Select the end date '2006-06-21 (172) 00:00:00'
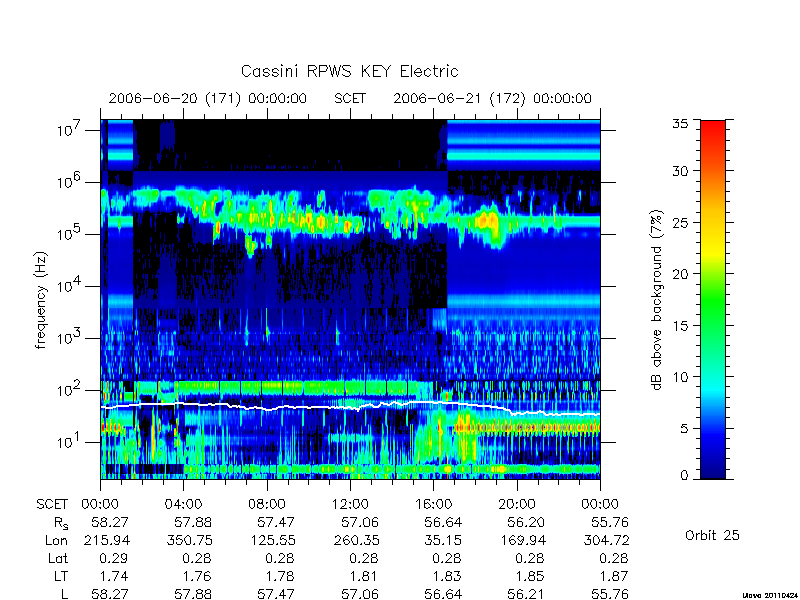The width and height of the screenshot is (800, 600). point(492,98)
